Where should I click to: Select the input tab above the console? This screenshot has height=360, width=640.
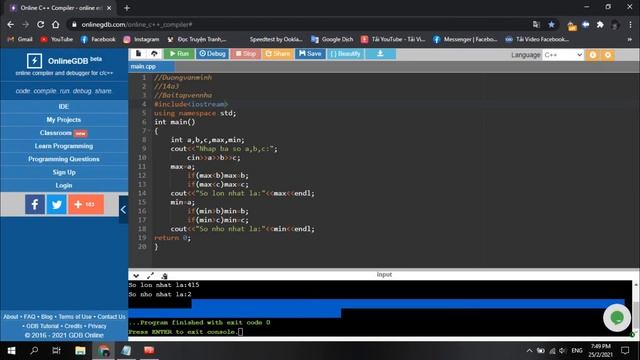[x=384, y=275]
